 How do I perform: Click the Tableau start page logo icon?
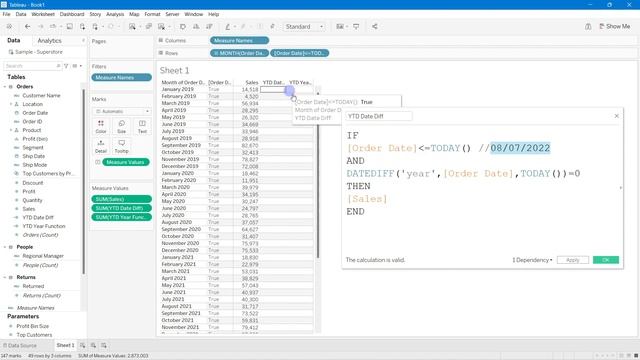click(9, 27)
